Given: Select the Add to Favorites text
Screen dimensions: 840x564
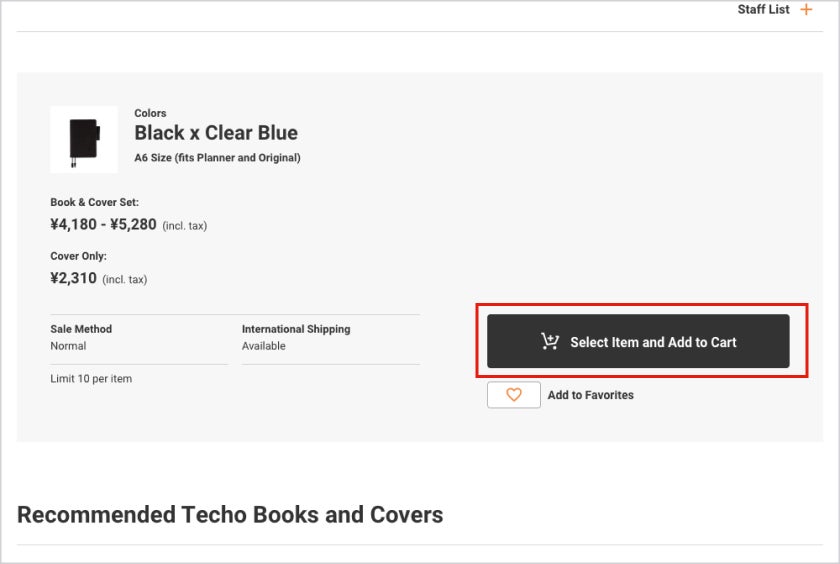Looking at the screenshot, I should (590, 395).
